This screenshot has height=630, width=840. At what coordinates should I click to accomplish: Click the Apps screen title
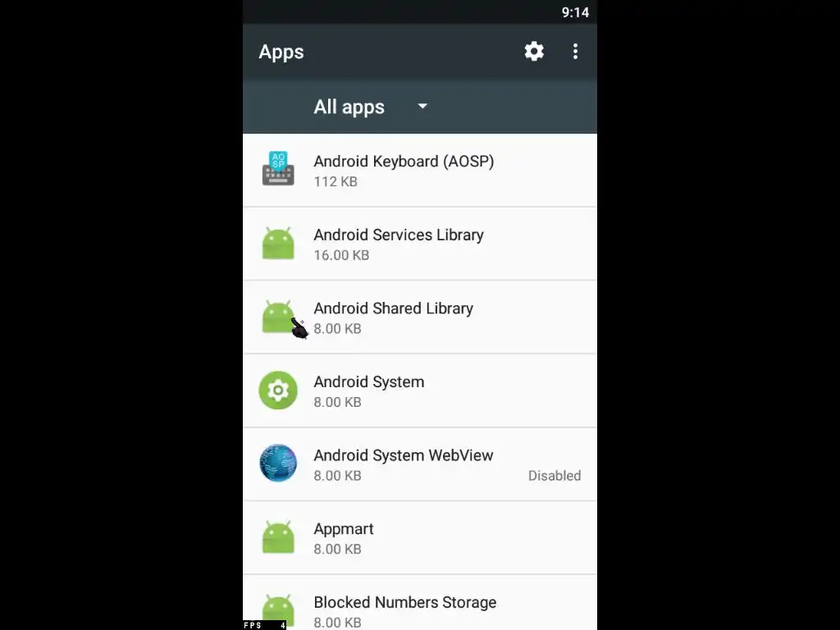(281, 52)
